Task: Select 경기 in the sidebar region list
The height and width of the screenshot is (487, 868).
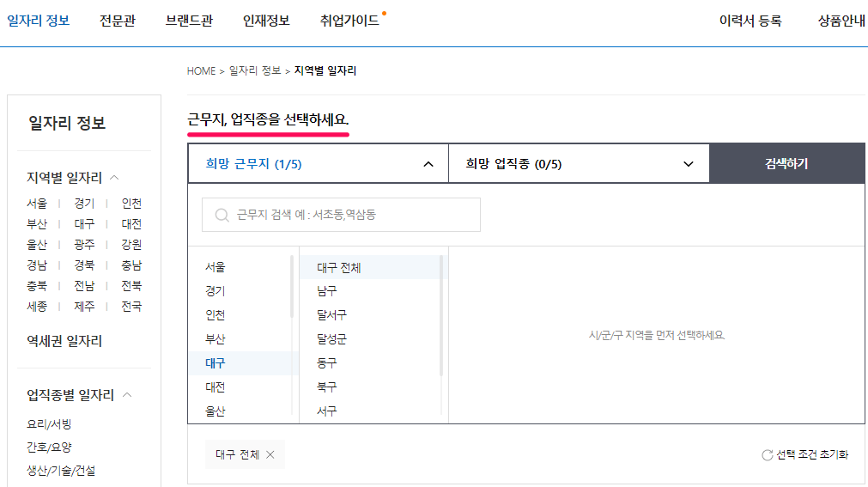Action: pyautogui.click(x=85, y=204)
